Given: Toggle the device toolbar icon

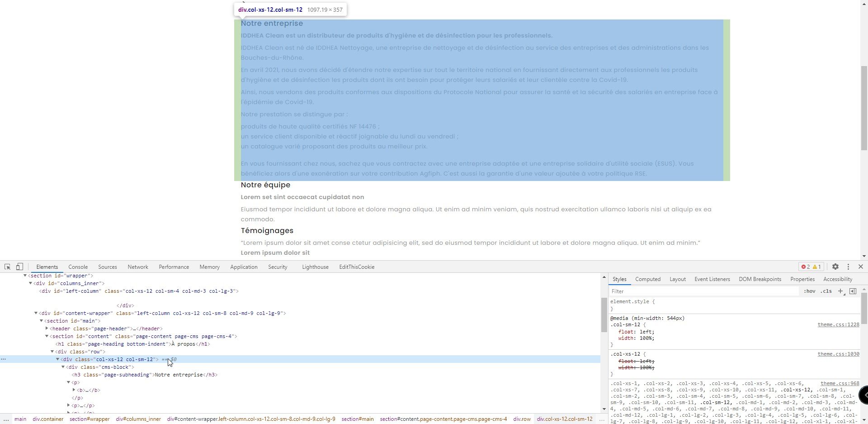Looking at the screenshot, I should tap(19, 267).
